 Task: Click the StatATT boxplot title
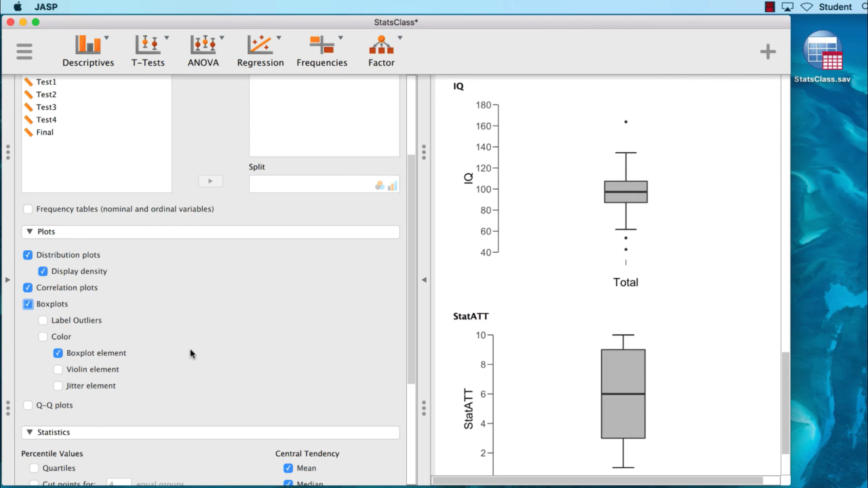click(x=471, y=317)
